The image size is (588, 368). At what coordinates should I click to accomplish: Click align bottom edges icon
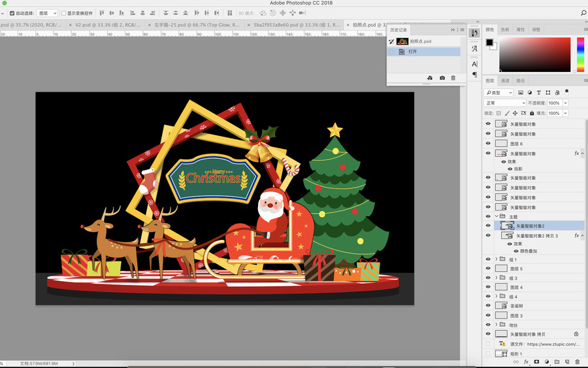122,13
